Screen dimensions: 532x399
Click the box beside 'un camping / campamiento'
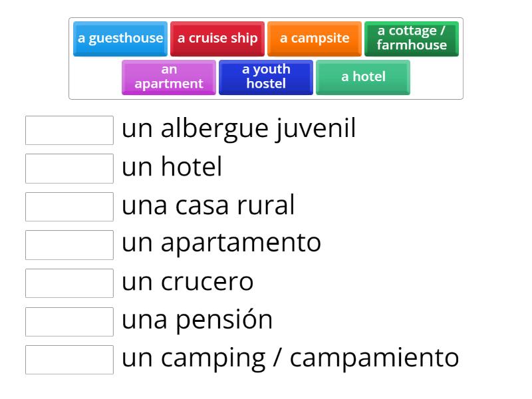69,359
